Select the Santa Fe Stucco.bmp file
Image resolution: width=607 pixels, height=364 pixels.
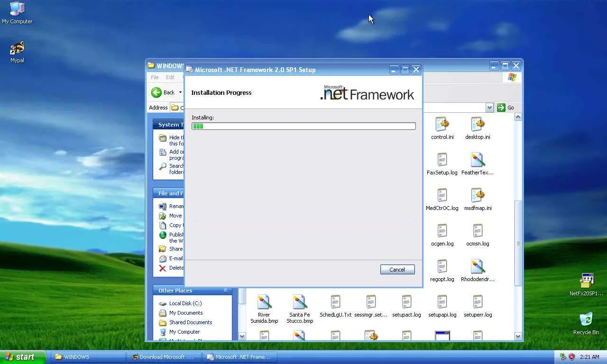300,309
